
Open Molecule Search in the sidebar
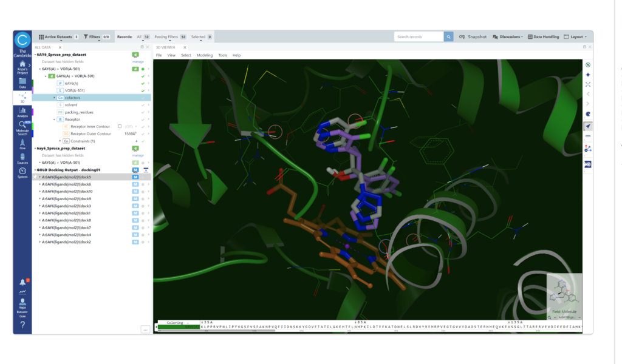[x=22, y=127]
